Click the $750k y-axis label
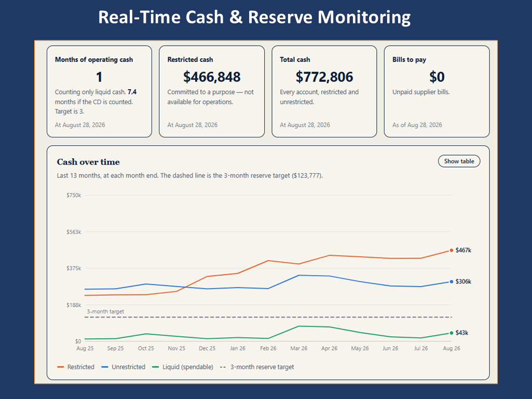This screenshot has height=399, width=532. click(x=74, y=195)
